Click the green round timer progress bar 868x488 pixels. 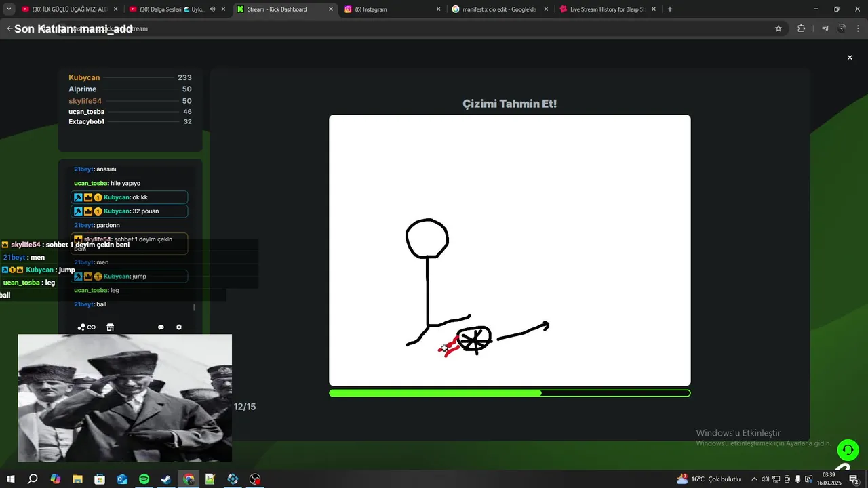[510, 393]
